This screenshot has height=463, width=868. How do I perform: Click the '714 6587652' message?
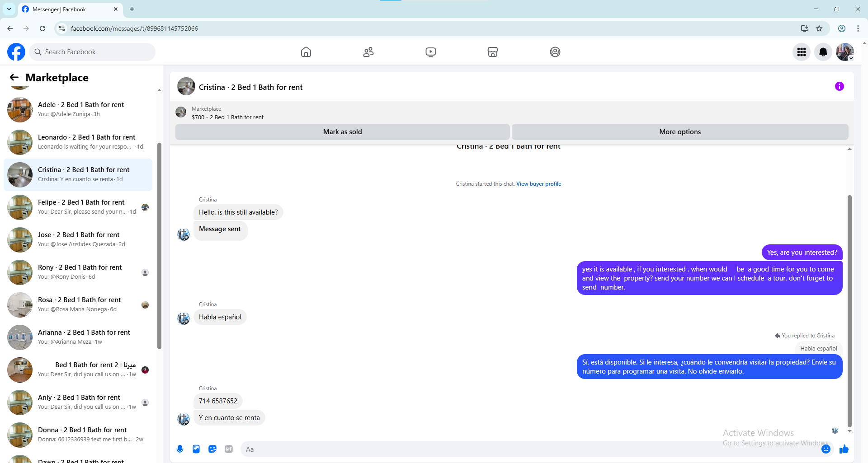click(218, 401)
